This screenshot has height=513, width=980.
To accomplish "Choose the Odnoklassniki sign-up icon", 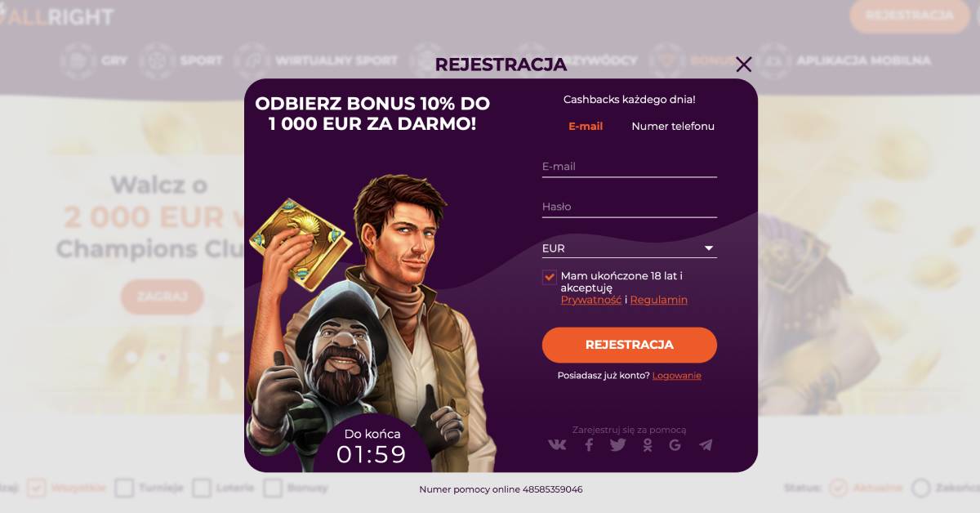I will pos(647,444).
